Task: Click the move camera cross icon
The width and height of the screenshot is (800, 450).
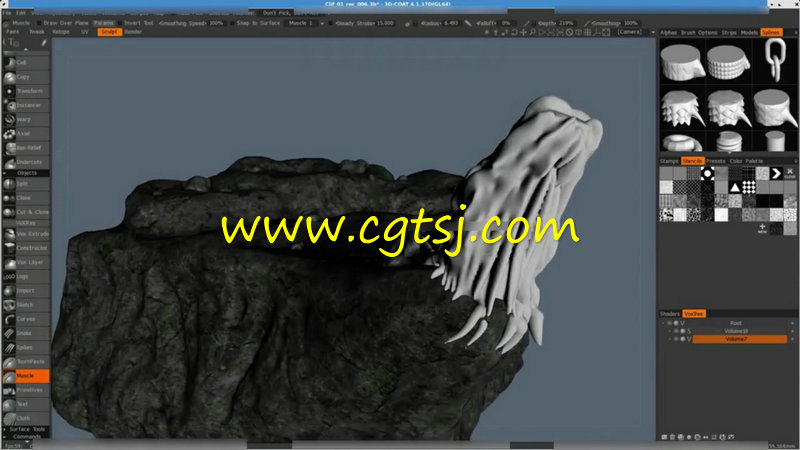Action: pyautogui.click(x=523, y=32)
